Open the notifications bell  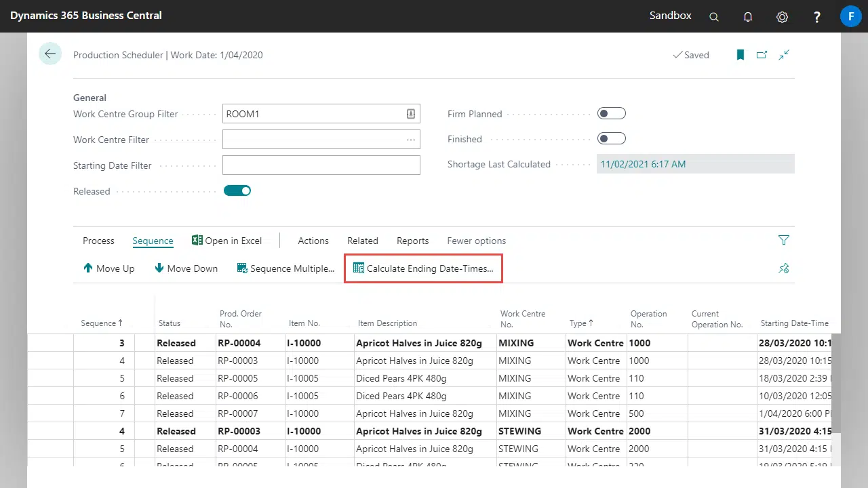tap(748, 17)
